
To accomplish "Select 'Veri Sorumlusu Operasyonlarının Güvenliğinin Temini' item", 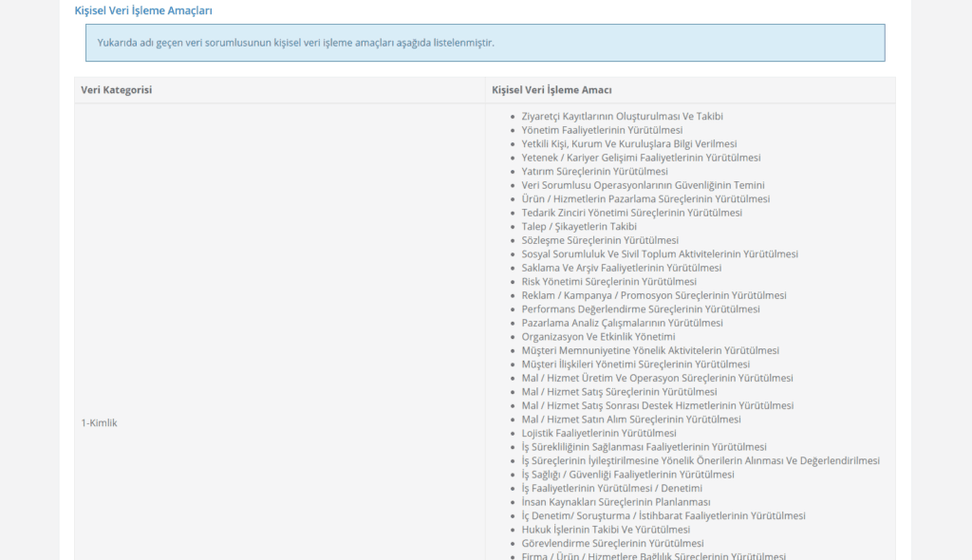I will coord(643,185).
